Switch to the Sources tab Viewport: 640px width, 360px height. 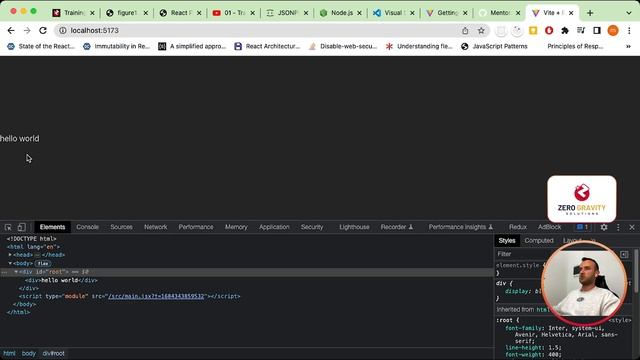coord(121,227)
